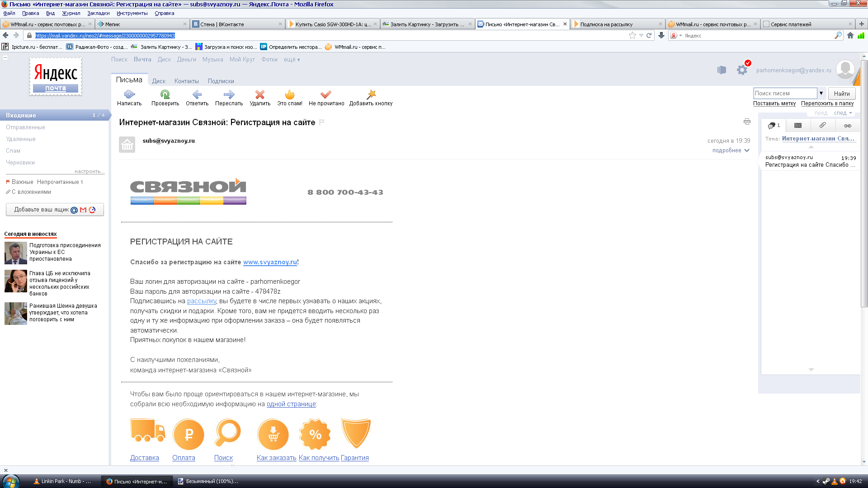Screen dimensions: 868x488
Task: Open the address bar history dropdown arrow
Action: pos(641,35)
